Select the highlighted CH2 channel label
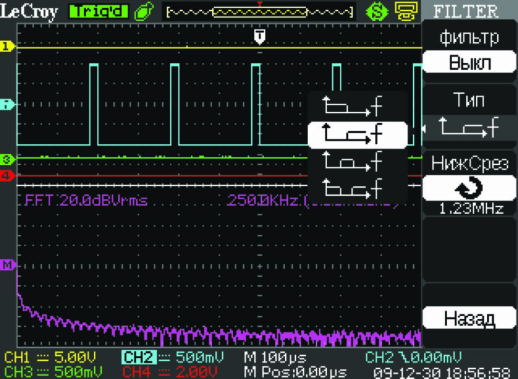This screenshot has width=518, height=379. click(x=138, y=357)
